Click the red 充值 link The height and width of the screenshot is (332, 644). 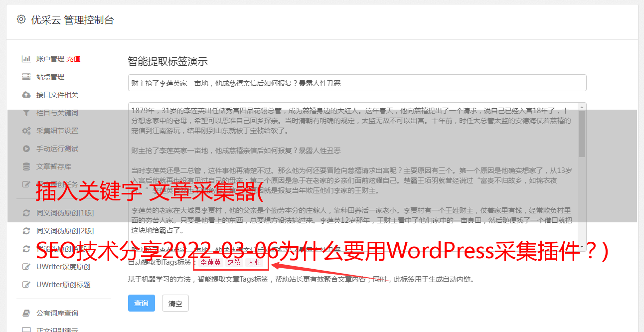coord(73,59)
